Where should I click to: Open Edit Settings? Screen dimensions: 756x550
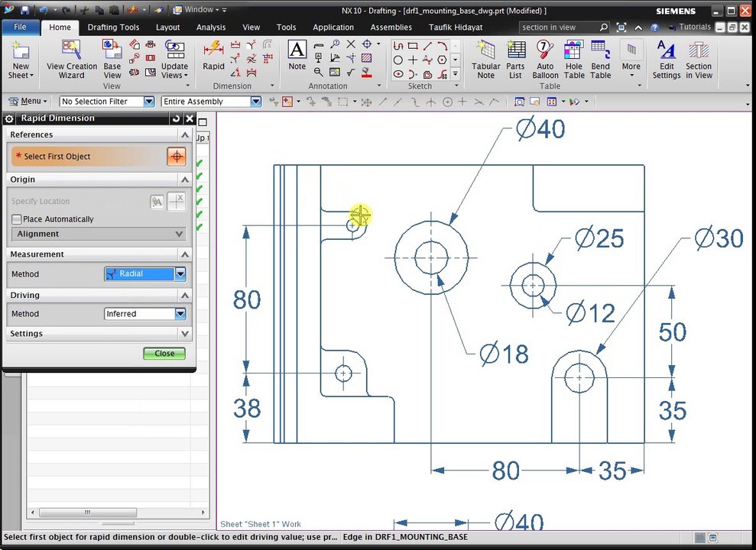click(x=667, y=60)
